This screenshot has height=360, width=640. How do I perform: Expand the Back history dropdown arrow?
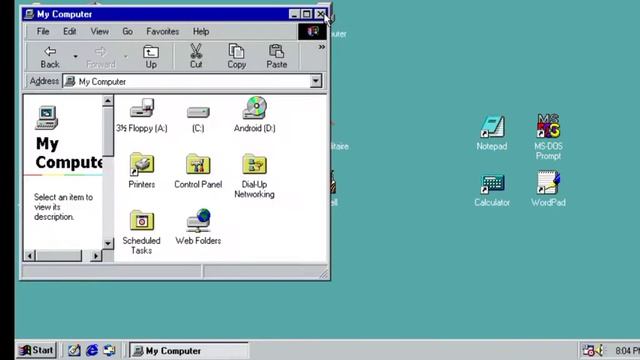tap(75, 56)
